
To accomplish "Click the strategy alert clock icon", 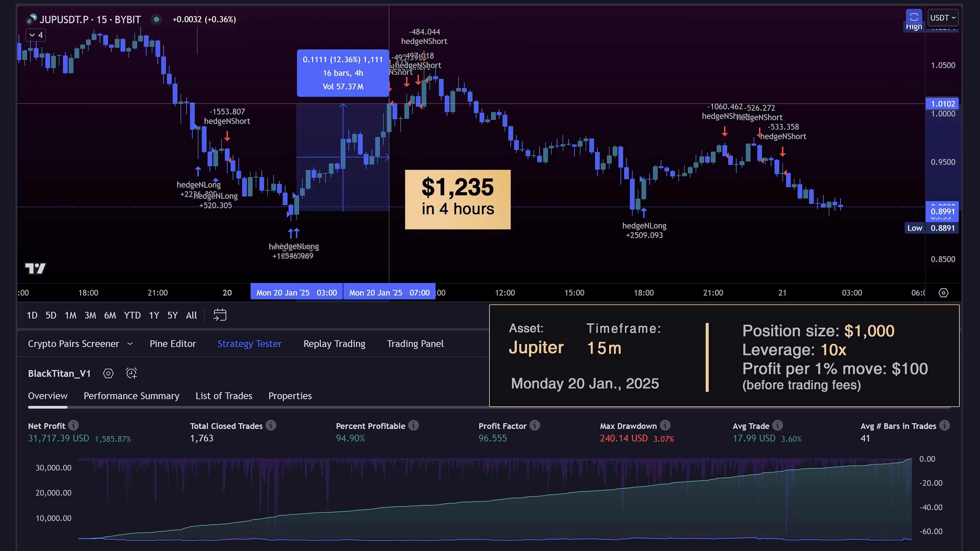I will 132,373.
